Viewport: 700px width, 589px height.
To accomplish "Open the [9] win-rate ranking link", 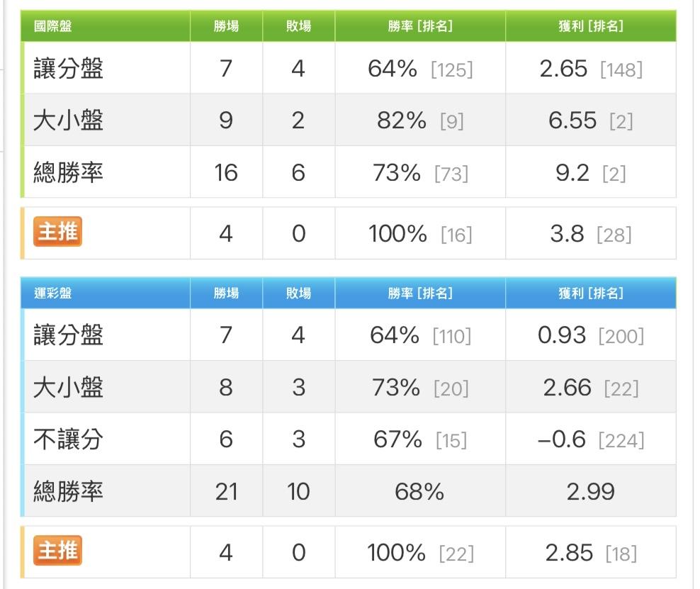I will coord(451,122).
